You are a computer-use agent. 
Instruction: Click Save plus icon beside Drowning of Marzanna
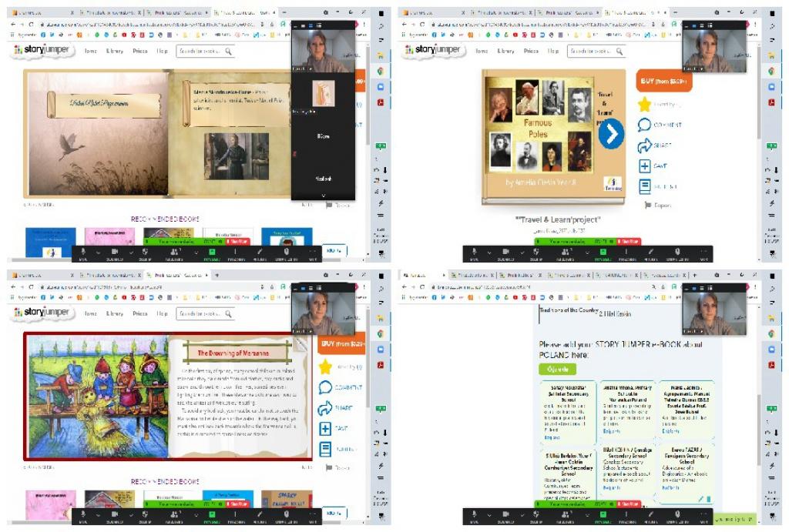pos(325,428)
